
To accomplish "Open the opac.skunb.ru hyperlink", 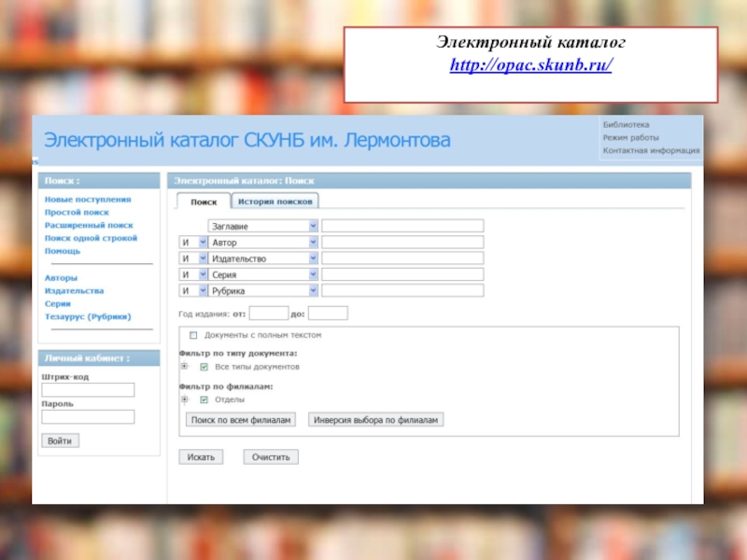I will tap(530, 67).
